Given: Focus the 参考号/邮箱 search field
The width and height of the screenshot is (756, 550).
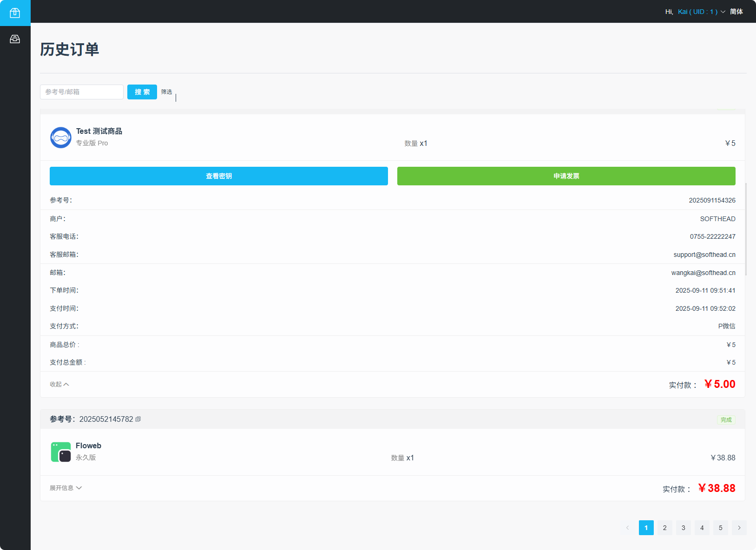Looking at the screenshot, I should point(82,92).
